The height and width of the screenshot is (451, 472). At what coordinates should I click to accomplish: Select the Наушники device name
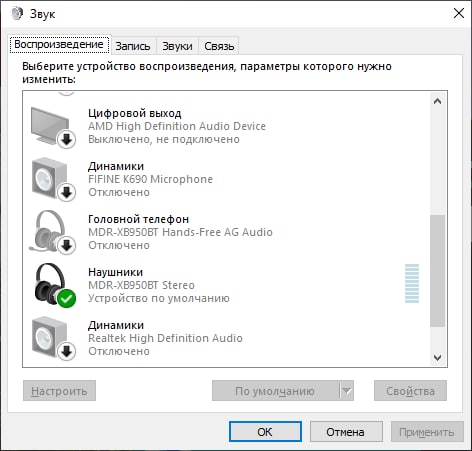[115, 272]
